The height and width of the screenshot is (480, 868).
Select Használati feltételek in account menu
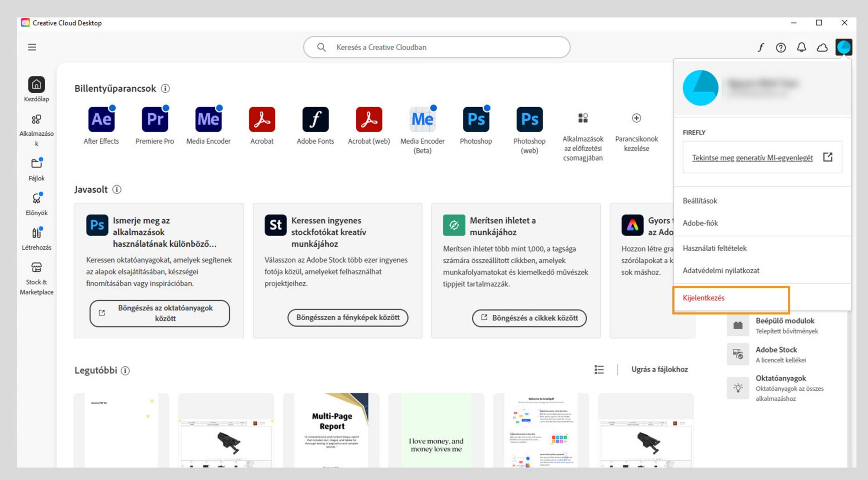(x=715, y=248)
